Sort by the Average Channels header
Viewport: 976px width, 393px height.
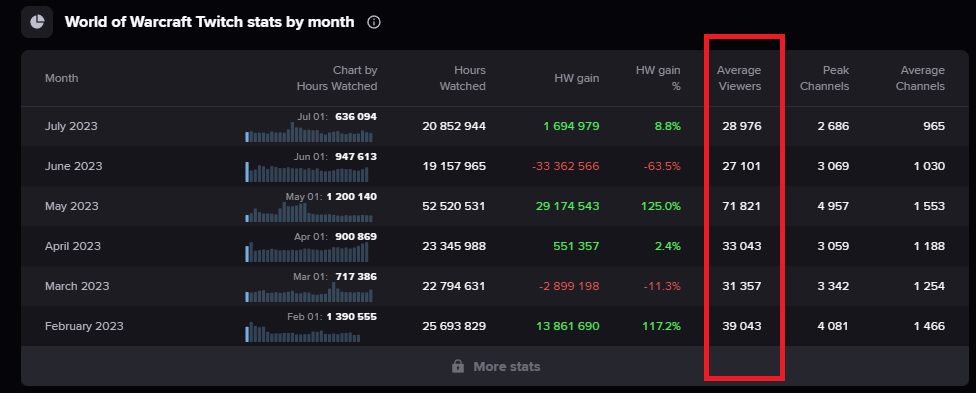coord(920,78)
